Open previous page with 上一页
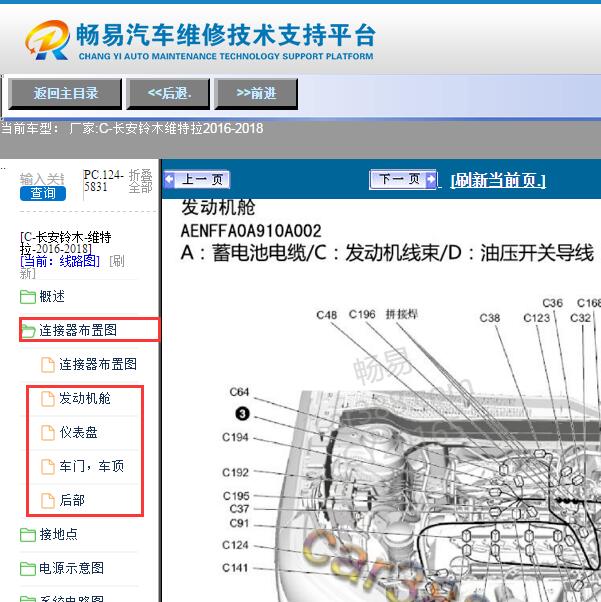This screenshot has width=601, height=602. [x=197, y=179]
